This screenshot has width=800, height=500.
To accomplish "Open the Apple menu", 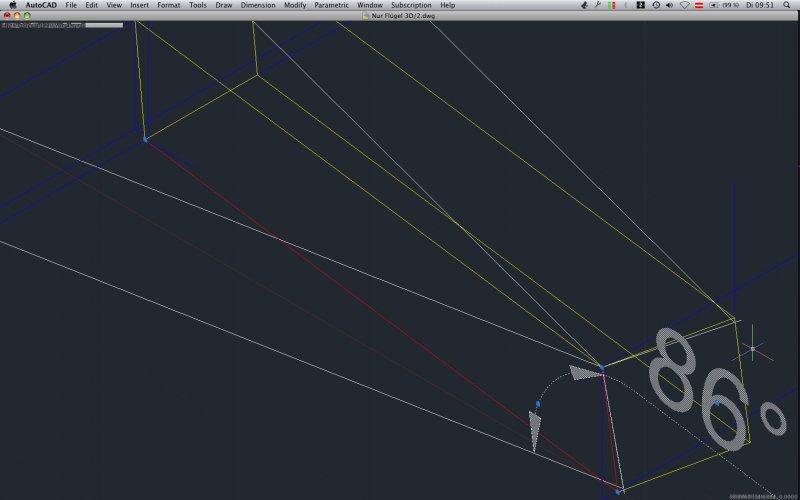I will click(x=13, y=5).
